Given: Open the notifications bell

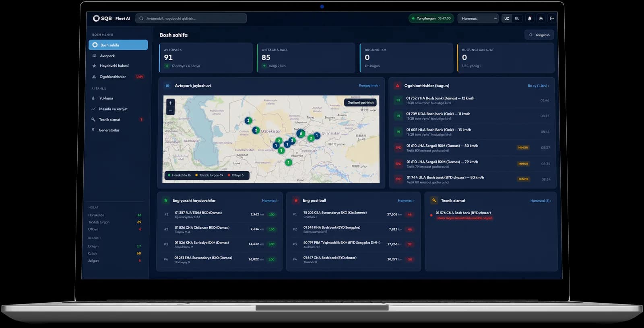Looking at the screenshot, I should point(530,18).
